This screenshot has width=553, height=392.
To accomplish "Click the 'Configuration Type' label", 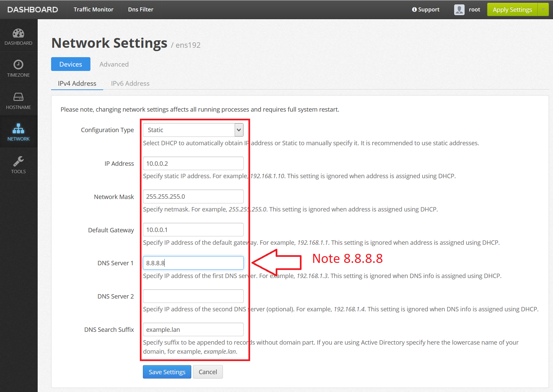I will click(107, 130).
